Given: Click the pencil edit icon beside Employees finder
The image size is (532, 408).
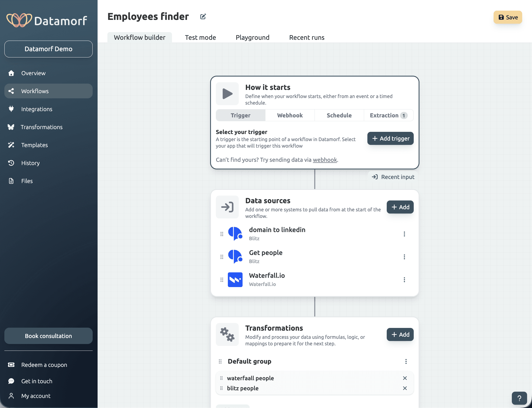Looking at the screenshot, I should point(203,17).
